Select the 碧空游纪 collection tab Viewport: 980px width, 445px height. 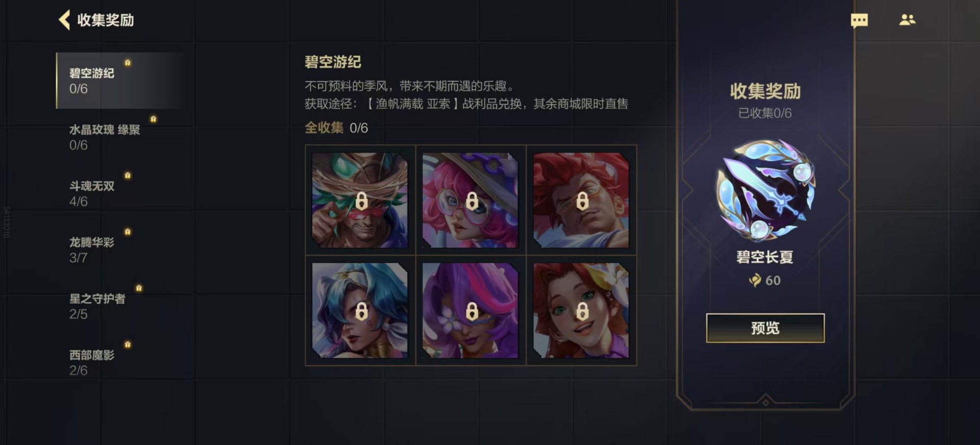[121, 81]
